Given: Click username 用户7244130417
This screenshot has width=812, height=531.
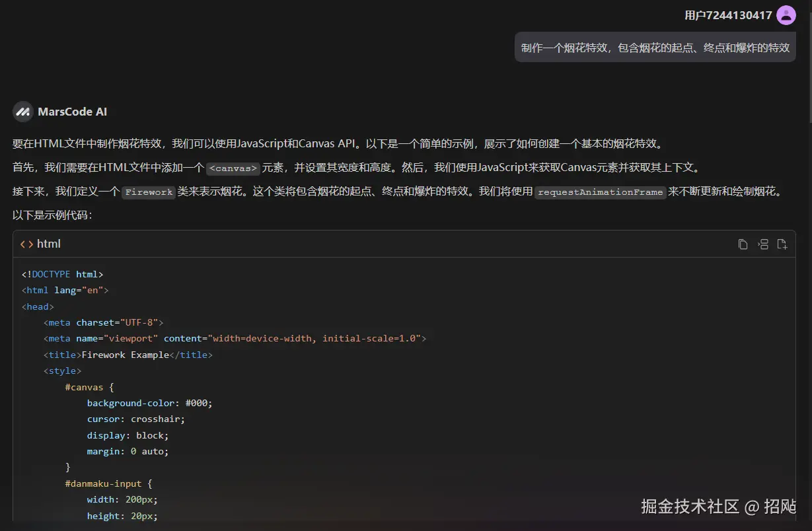Looking at the screenshot, I should [728, 15].
